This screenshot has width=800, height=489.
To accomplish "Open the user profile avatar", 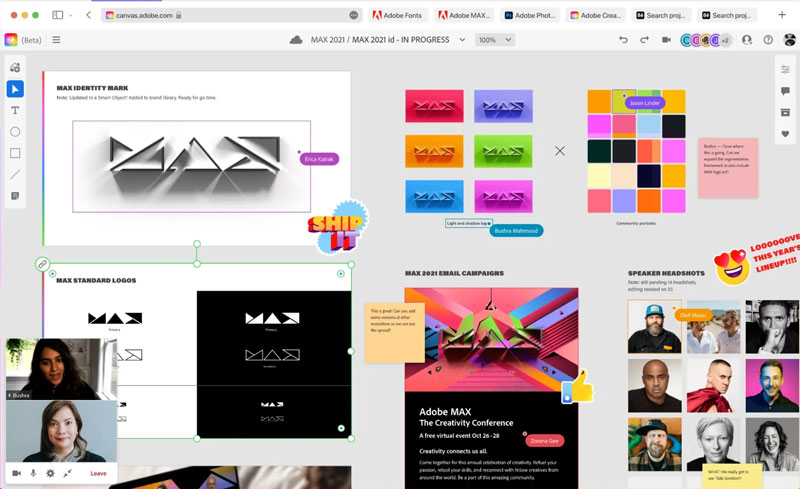I will click(789, 40).
